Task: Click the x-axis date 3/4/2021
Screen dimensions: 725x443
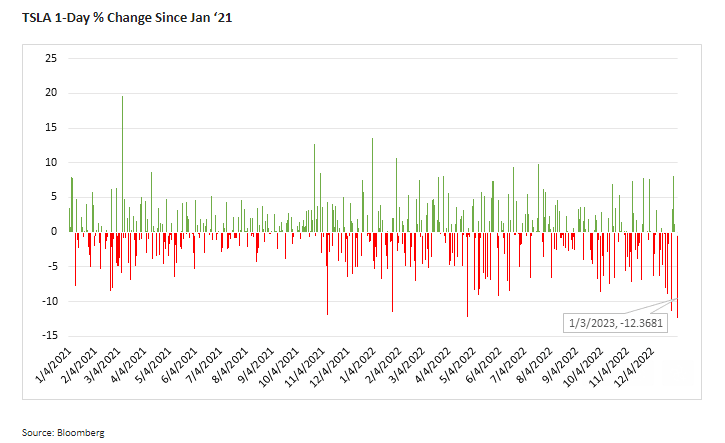Action: pyautogui.click(x=103, y=365)
